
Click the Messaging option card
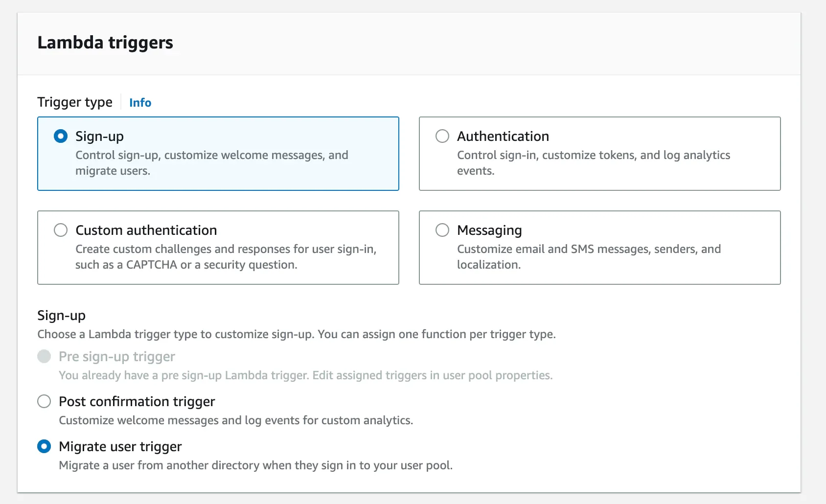tap(599, 247)
